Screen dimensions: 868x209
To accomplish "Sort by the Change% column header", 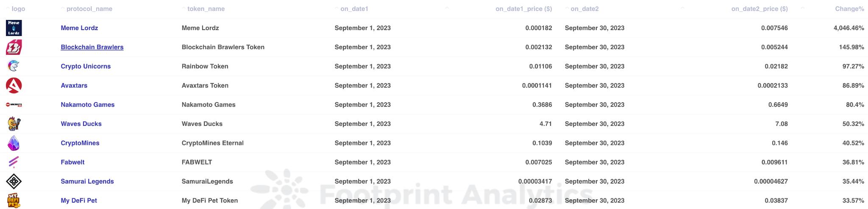I will point(849,9).
